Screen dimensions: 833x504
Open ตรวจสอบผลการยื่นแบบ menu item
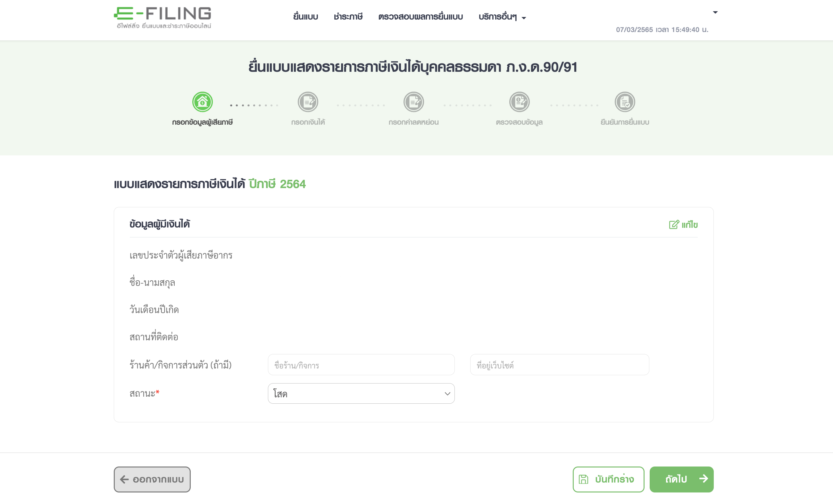click(420, 17)
